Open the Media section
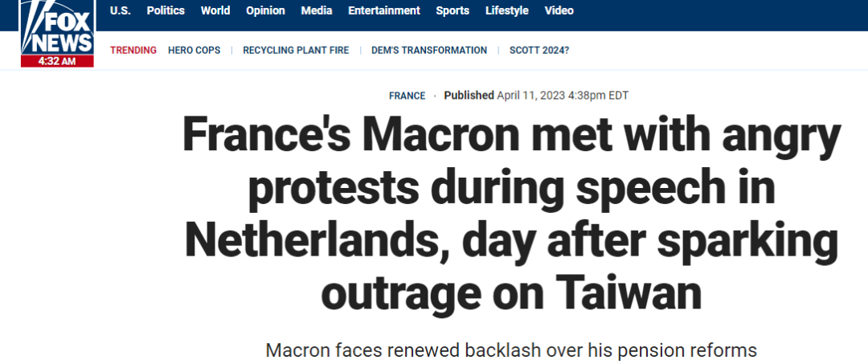The width and height of the screenshot is (868, 364). [x=317, y=10]
